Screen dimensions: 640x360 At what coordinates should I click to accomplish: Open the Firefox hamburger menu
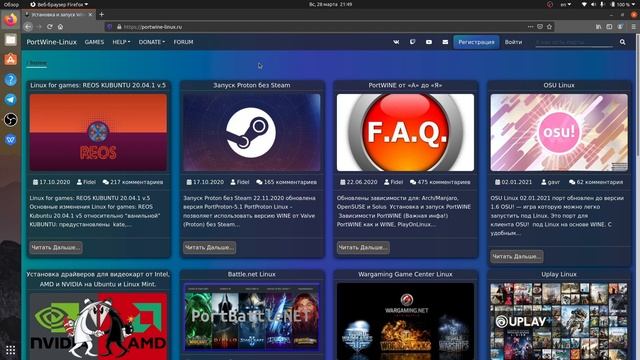coord(633,27)
